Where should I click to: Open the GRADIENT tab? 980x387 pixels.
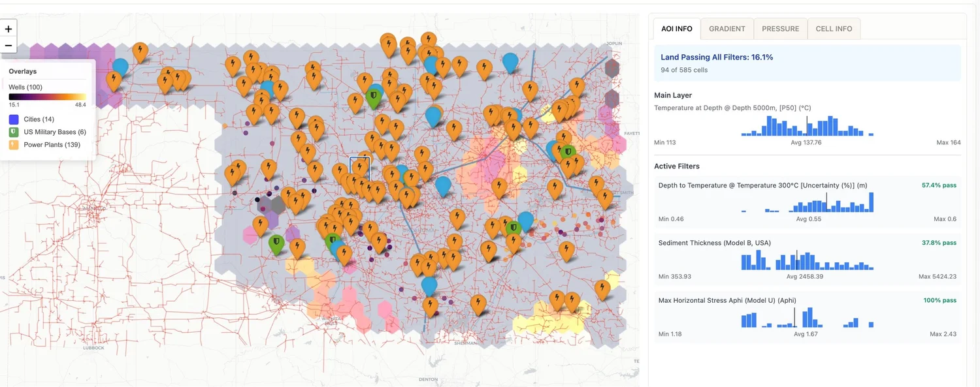tap(727, 29)
